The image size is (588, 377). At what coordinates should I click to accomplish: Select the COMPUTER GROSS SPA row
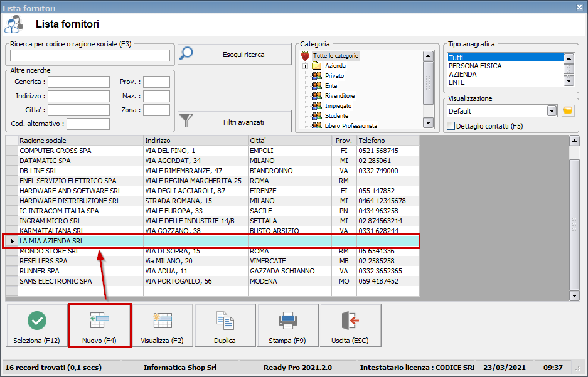(x=213, y=151)
